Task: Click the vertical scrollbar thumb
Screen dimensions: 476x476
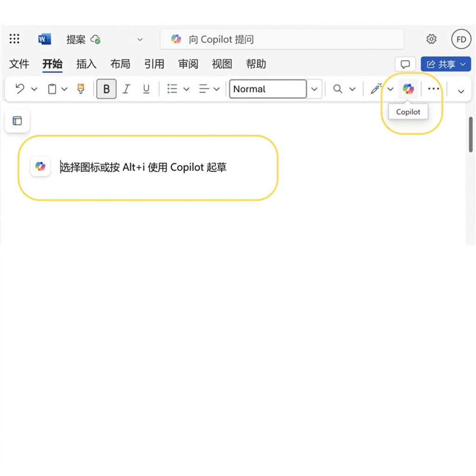Action: [470, 134]
